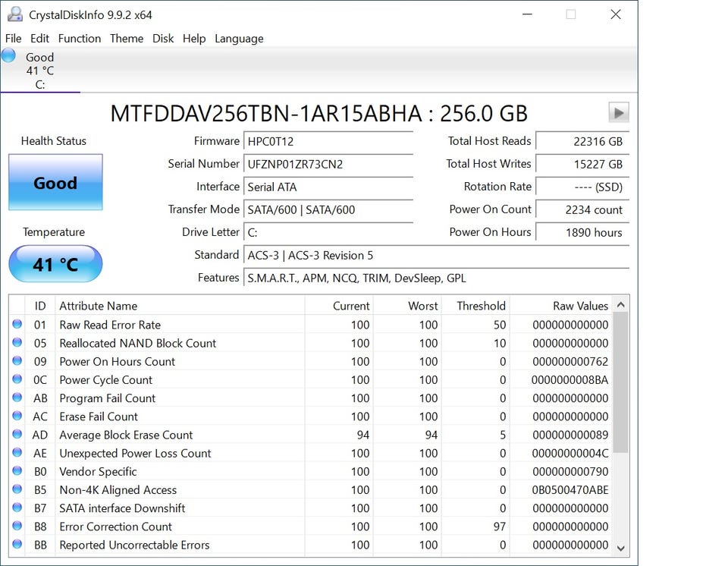
Task: Click status orb for Reallocated NAND Block Count
Action: [17, 342]
